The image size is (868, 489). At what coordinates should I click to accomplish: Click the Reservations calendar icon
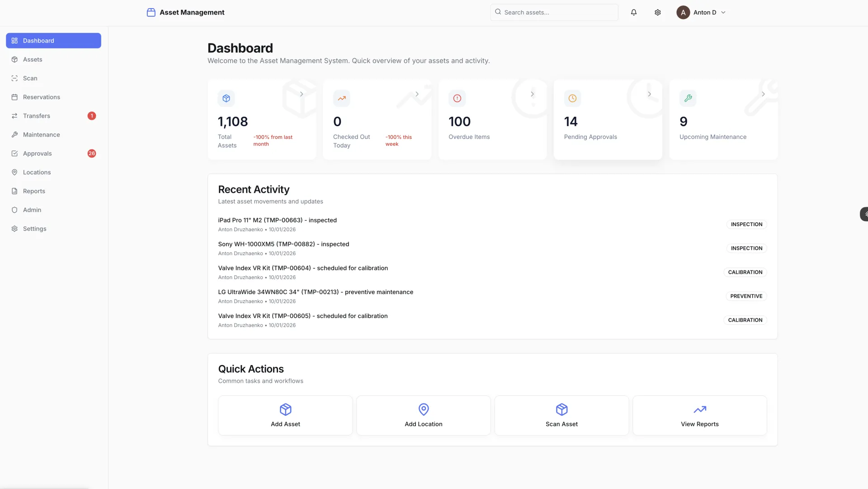coord(14,97)
